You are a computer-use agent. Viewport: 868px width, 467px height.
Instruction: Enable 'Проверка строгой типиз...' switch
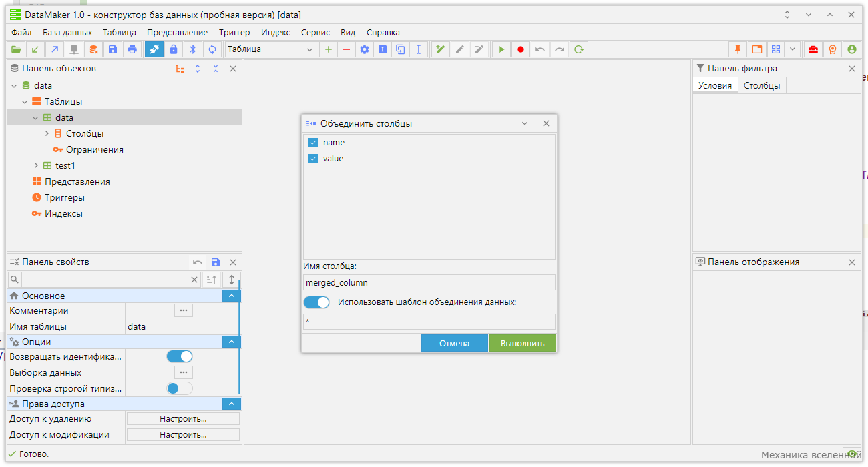point(180,388)
